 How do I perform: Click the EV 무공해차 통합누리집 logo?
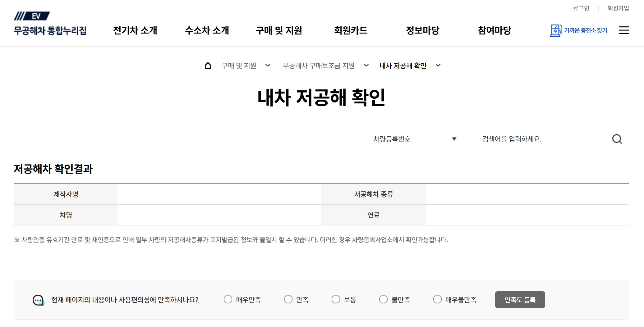pyautogui.click(x=50, y=22)
